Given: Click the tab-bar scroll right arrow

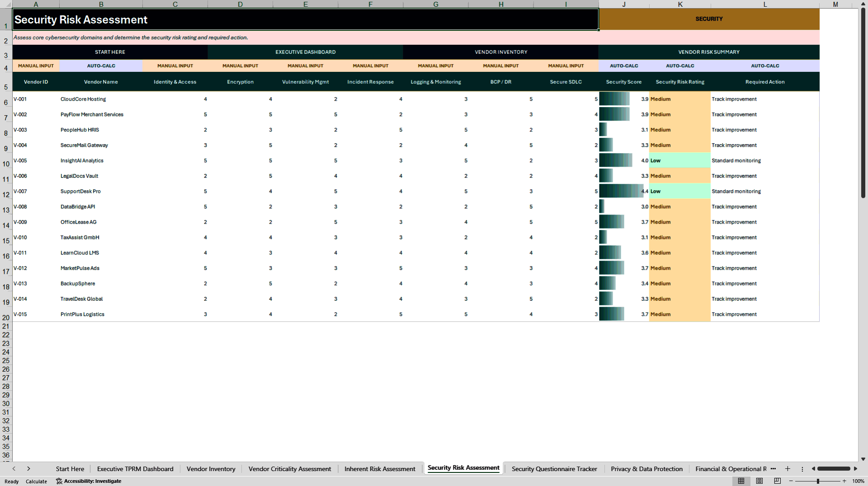Looking at the screenshot, I should click(855, 469).
